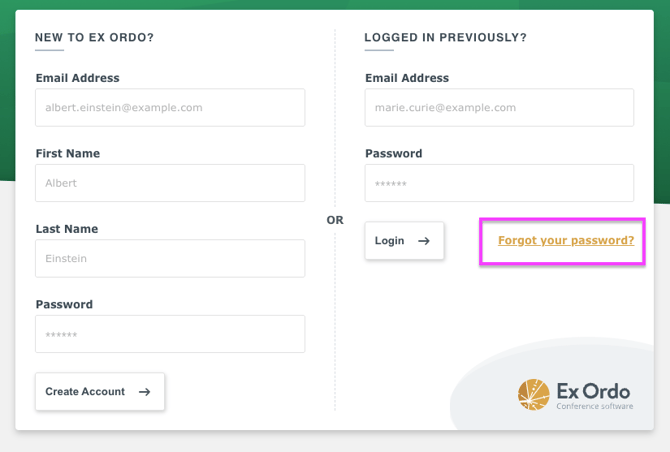Click the Password label under login section

393,154
